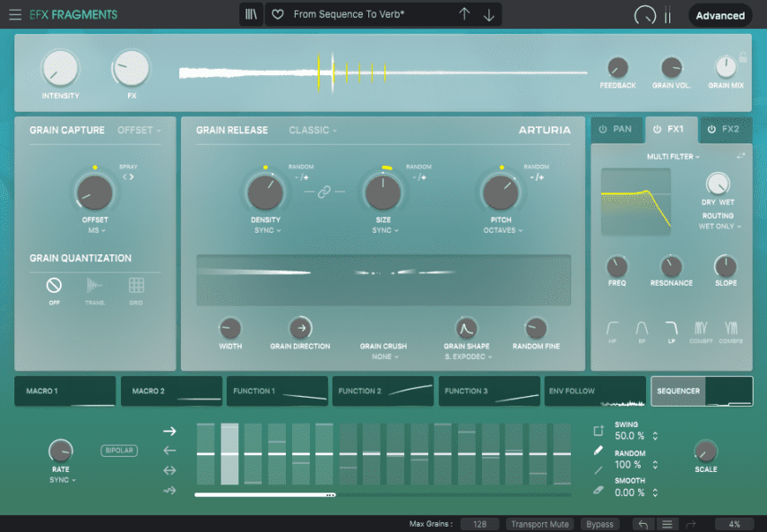Open the history list icon in status bar

tap(668, 524)
